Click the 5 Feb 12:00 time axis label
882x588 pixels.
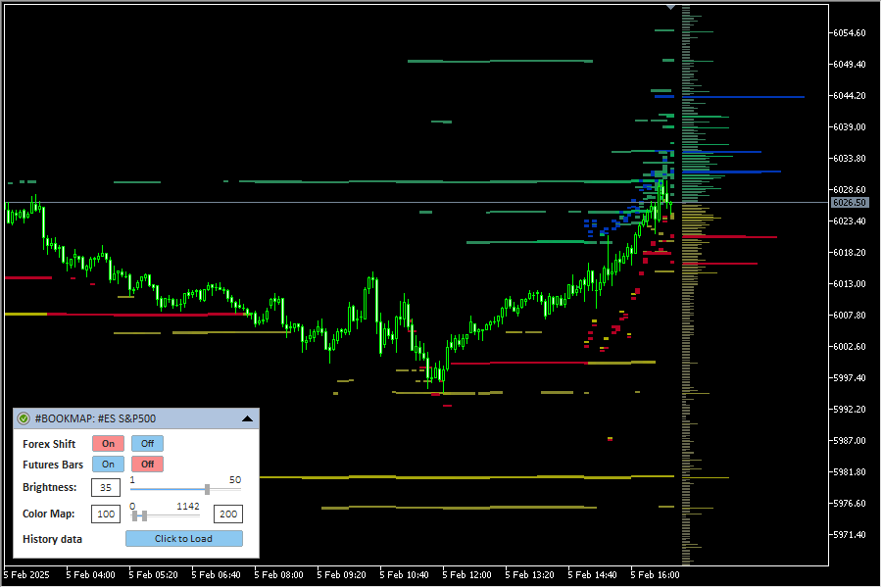[466, 575]
